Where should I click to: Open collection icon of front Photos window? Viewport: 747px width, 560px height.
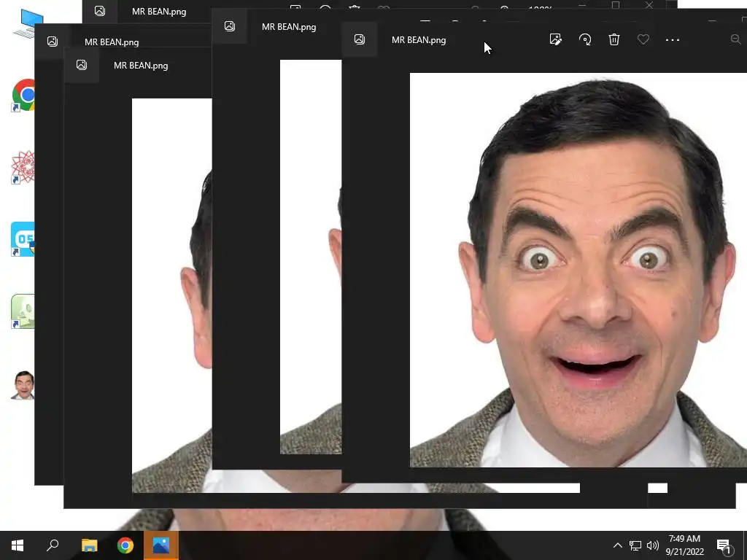(360, 39)
